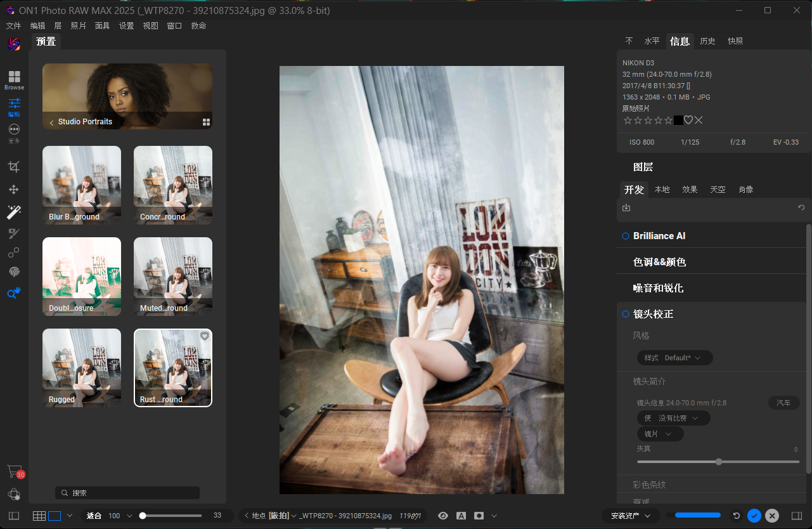This screenshot has width=812, height=529.
Task: Open the style Default dropdown
Action: [x=675, y=358]
